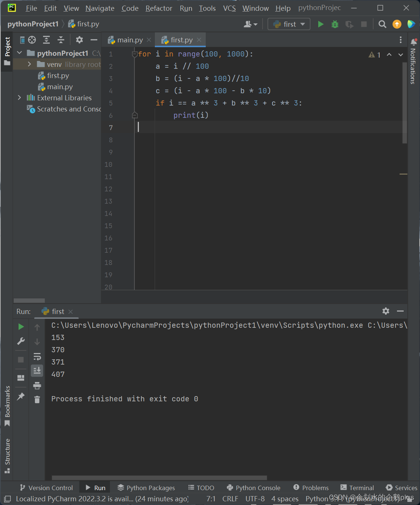Click the 7:1 cursor position indicator
The height and width of the screenshot is (505, 420).
[x=211, y=499]
